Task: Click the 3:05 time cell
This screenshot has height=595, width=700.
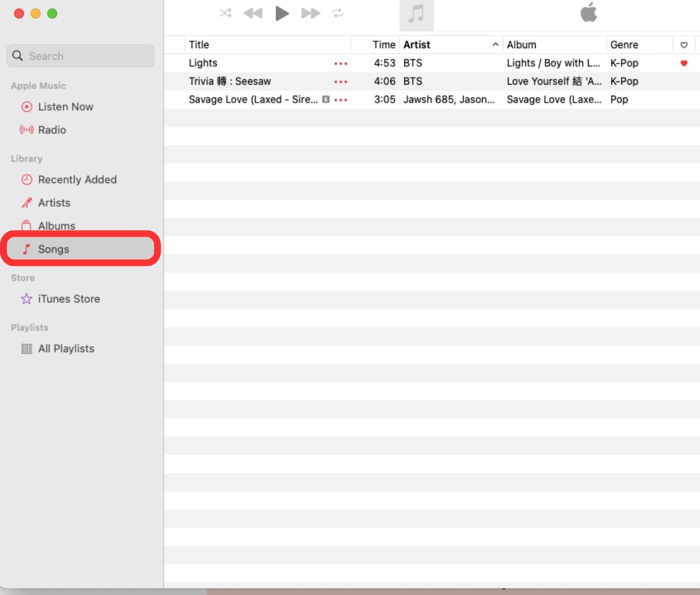Action: 385,100
